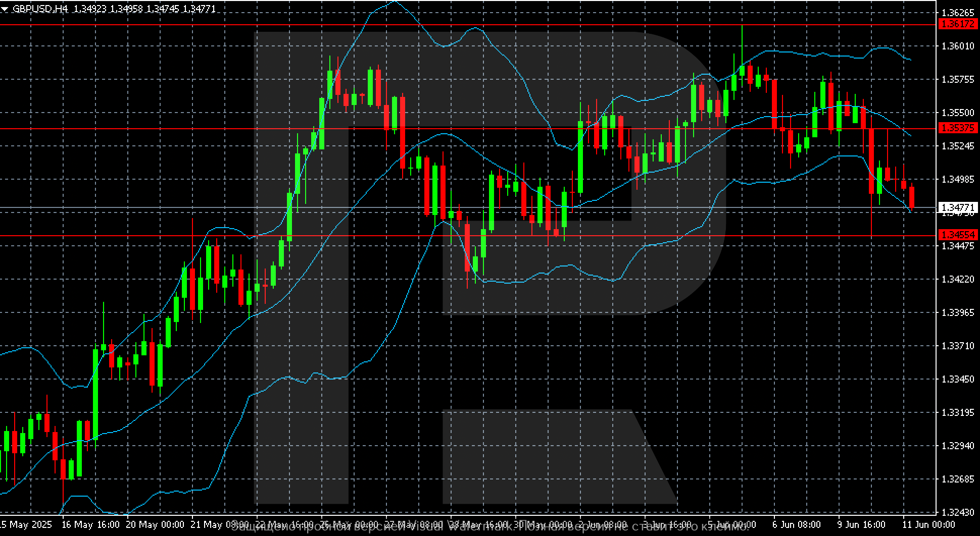Click the red 1.36172 price level tag
This screenshot has width=980, height=536.
pos(958,24)
